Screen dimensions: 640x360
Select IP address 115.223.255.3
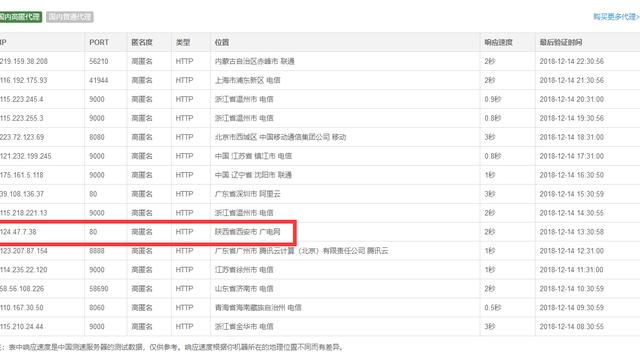click(22, 118)
